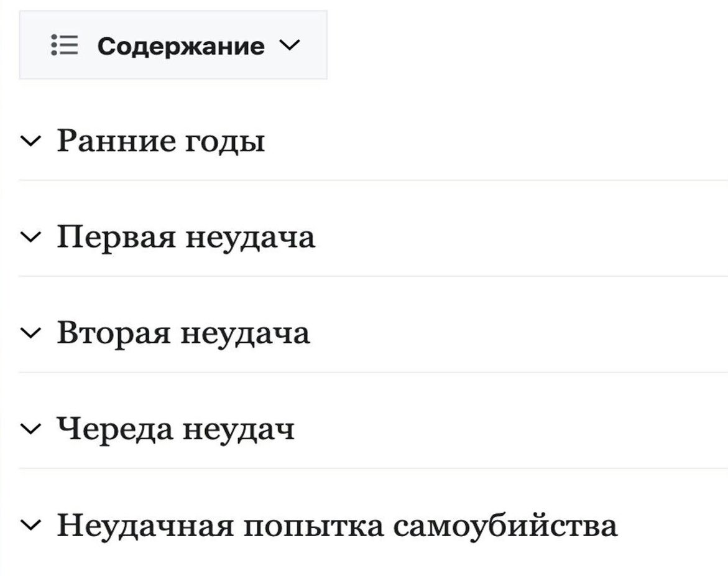This screenshot has width=728, height=576.
Task: Select the Ранние годы heading
Action: pyautogui.click(x=160, y=140)
